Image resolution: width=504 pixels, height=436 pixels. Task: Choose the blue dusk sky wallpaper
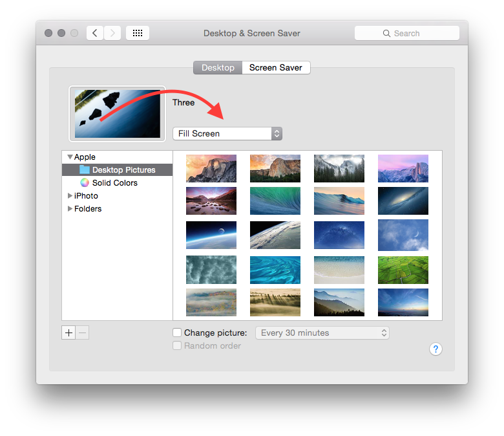tap(403, 302)
